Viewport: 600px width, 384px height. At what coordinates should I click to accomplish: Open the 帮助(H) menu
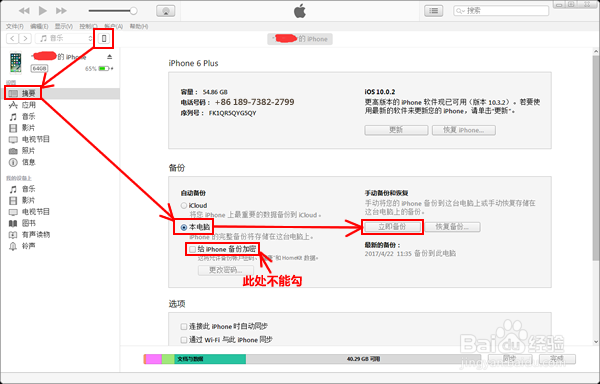139,26
